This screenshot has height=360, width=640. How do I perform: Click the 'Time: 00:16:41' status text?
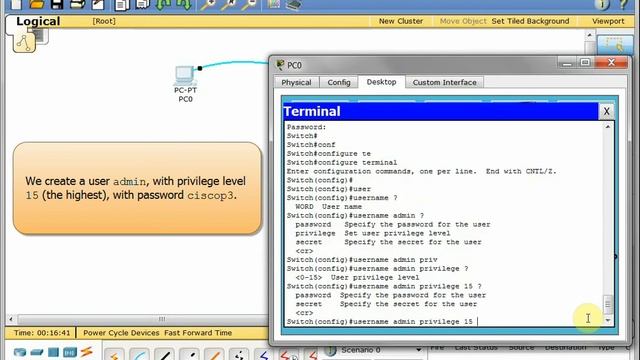pos(42,333)
